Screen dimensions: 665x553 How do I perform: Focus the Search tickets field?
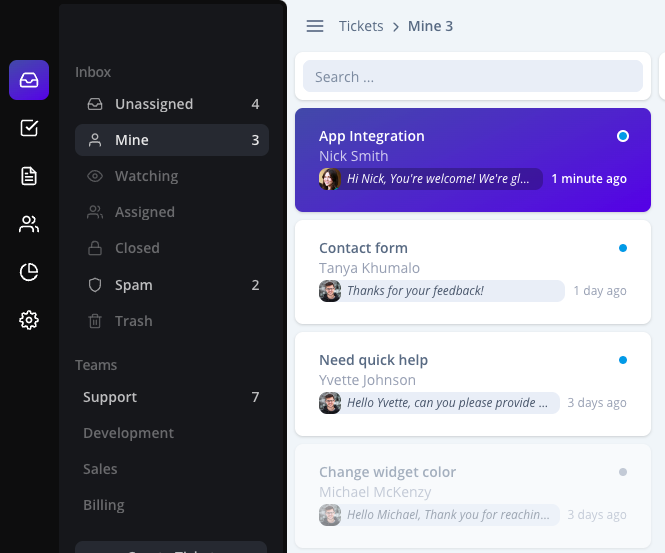[x=473, y=76]
